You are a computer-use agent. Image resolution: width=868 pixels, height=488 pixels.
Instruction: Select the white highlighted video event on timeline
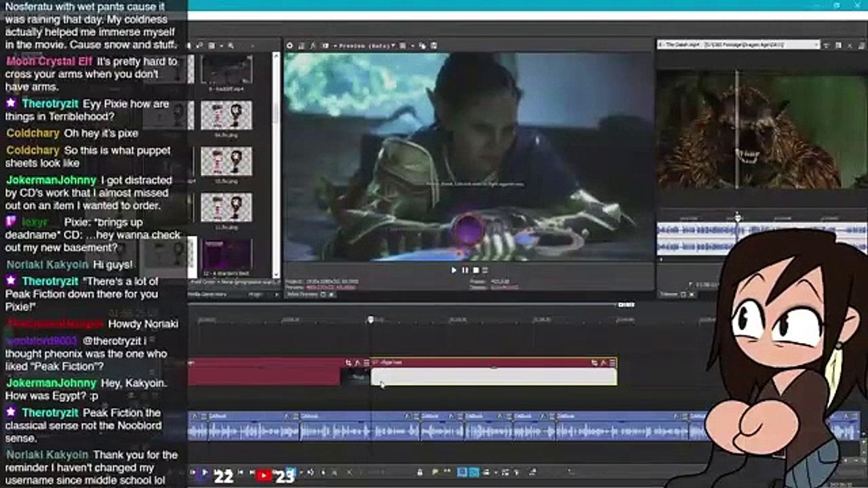(x=494, y=377)
